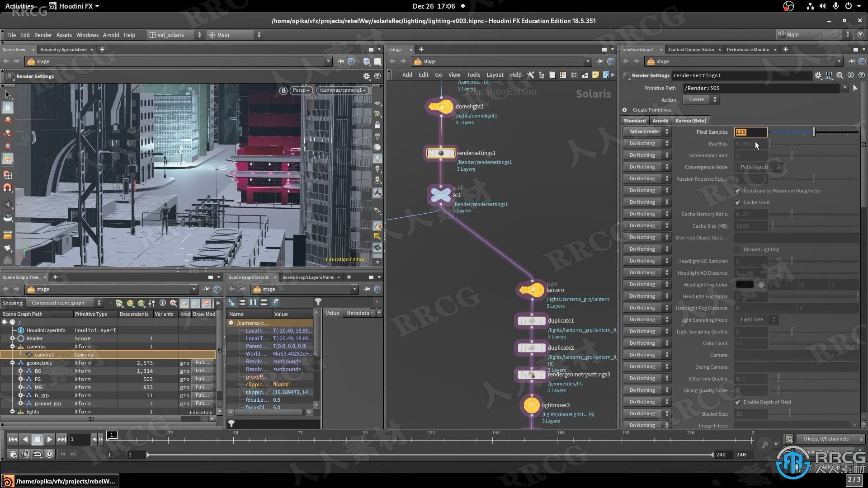This screenshot has height=488, width=868.
Task: Select the Arnold tab in render settings
Action: (x=660, y=120)
